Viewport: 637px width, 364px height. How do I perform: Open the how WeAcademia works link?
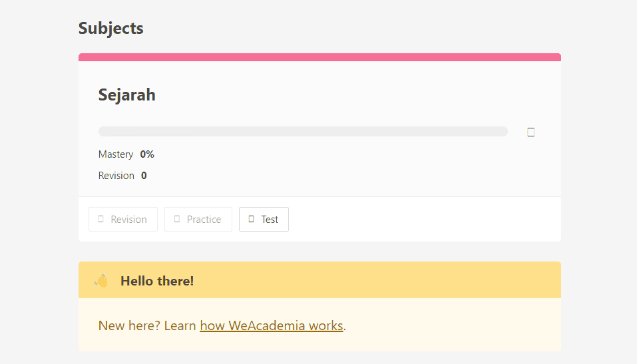coord(272,325)
